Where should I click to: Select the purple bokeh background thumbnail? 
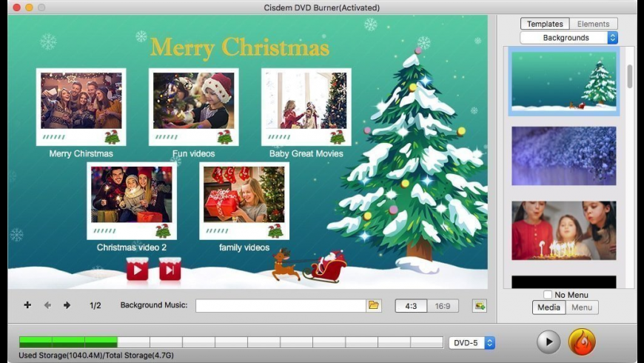[x=564, y=156]
